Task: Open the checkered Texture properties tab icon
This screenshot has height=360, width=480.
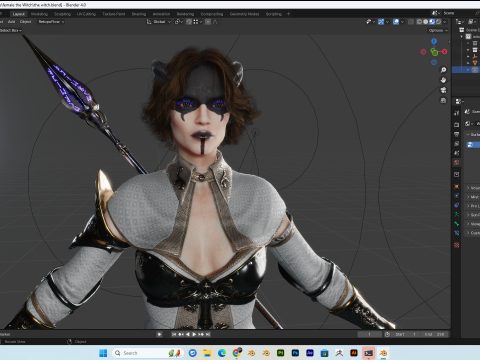Action: pos(456,245)
